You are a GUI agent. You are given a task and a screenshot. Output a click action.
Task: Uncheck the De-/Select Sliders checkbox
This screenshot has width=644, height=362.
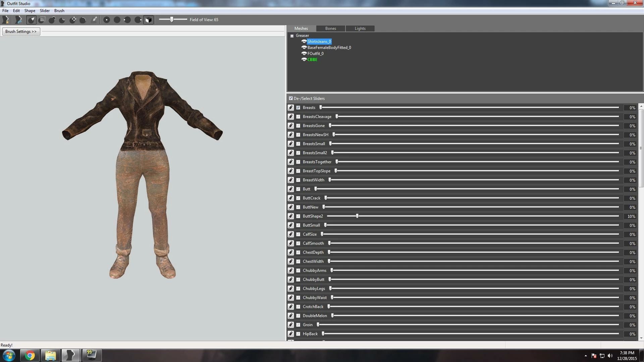pyautogui.click(x=291, y=99)
